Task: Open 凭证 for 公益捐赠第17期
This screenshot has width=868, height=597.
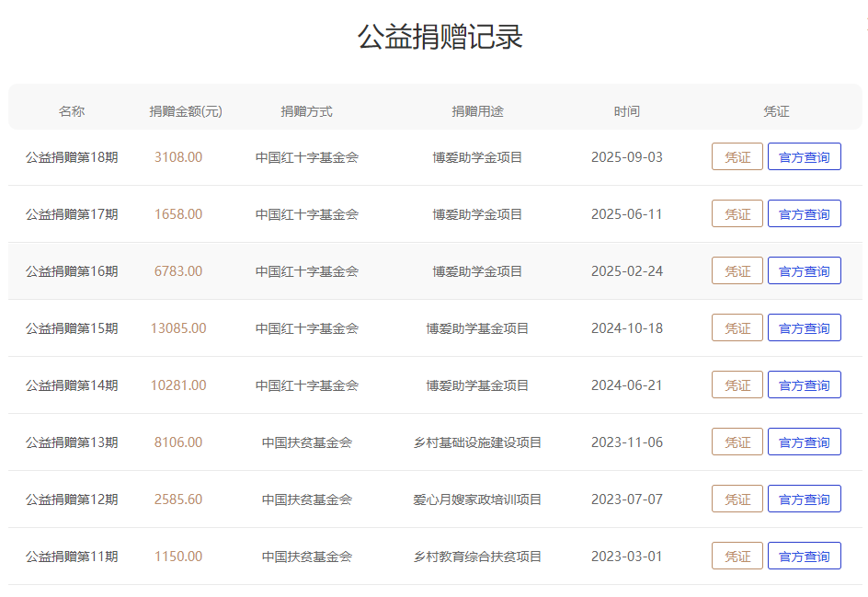Action: pyautogui.click(x=737, y=213)
